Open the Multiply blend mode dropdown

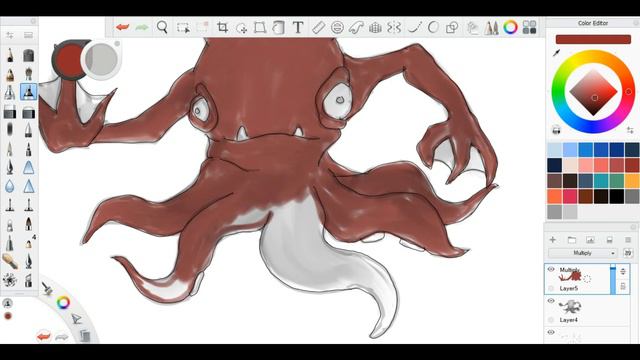click(x=583, y=253)
